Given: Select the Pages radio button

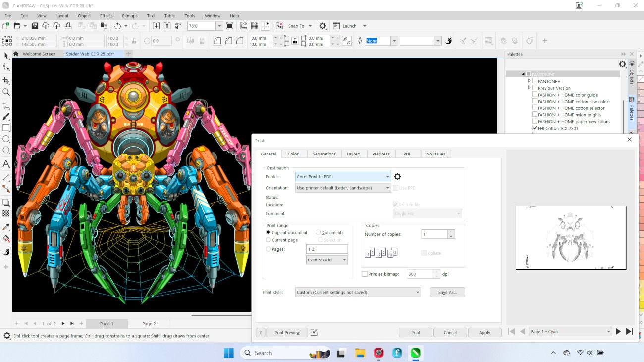Looking at the screenshot, I should click(x=268, y=249).
